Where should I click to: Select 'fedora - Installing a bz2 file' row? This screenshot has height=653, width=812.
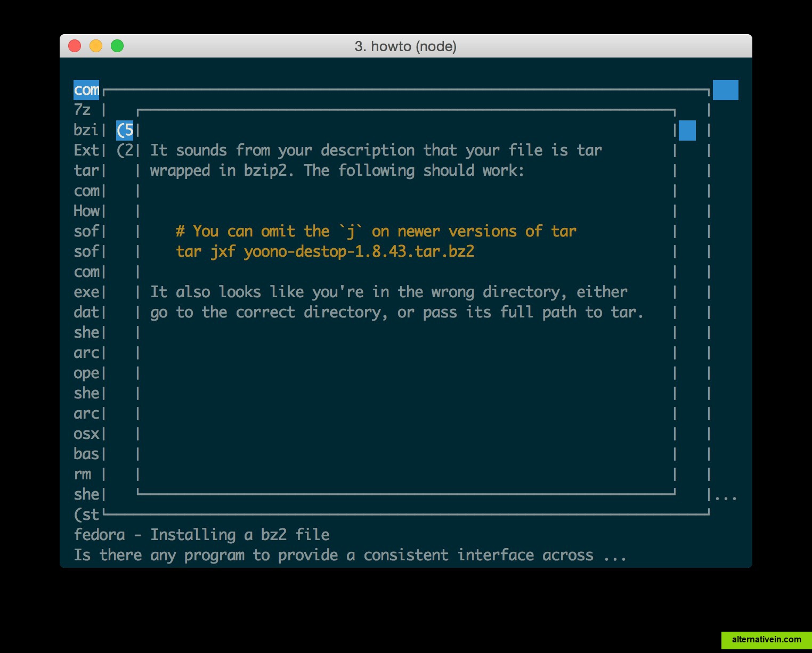pos(202,535)
